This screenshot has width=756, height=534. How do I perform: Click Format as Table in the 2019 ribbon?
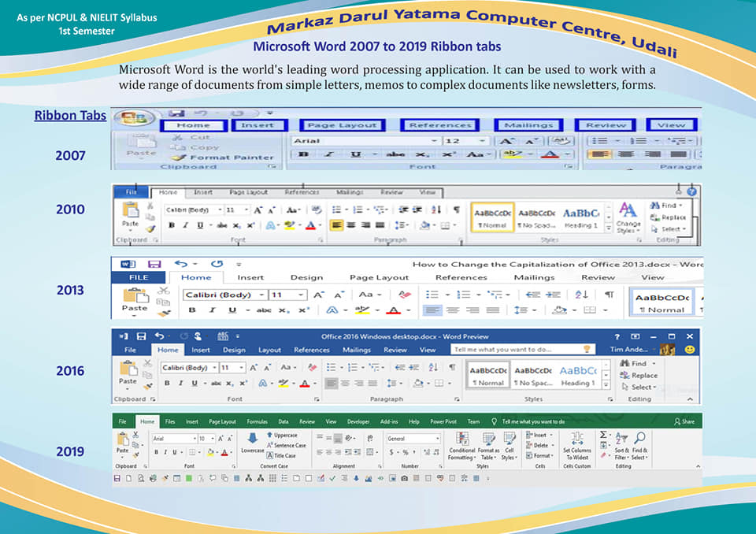pyautogui.click(x=488, y=447)
